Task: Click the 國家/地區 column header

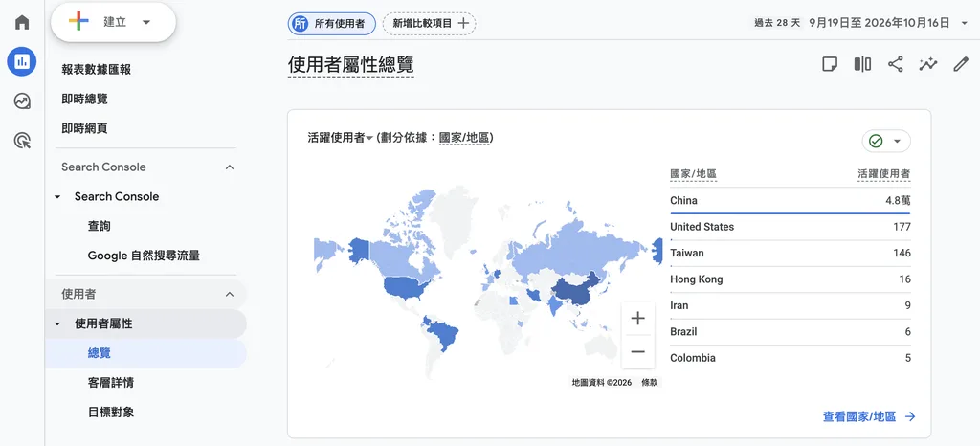Action: [693, 174]
